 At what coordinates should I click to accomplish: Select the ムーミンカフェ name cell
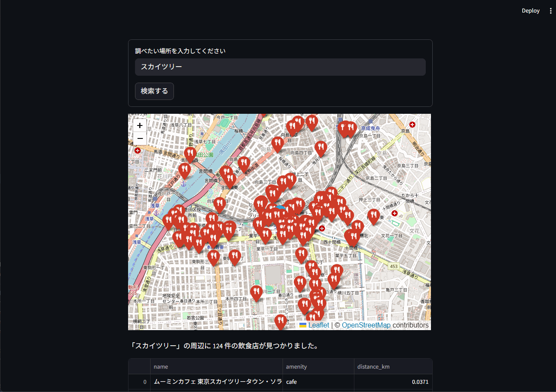click(216, 382)
